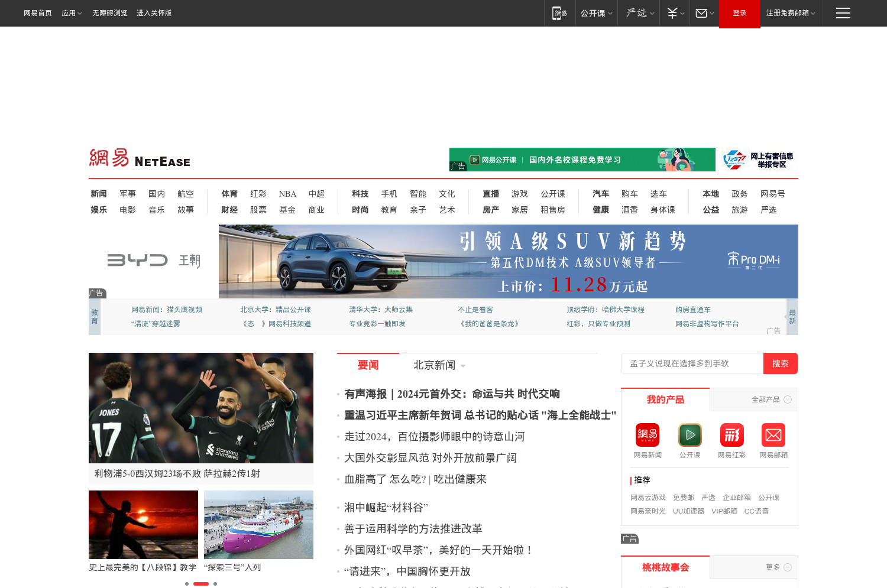Expand the 北京新闻 tab dropdown arrow

463,366
